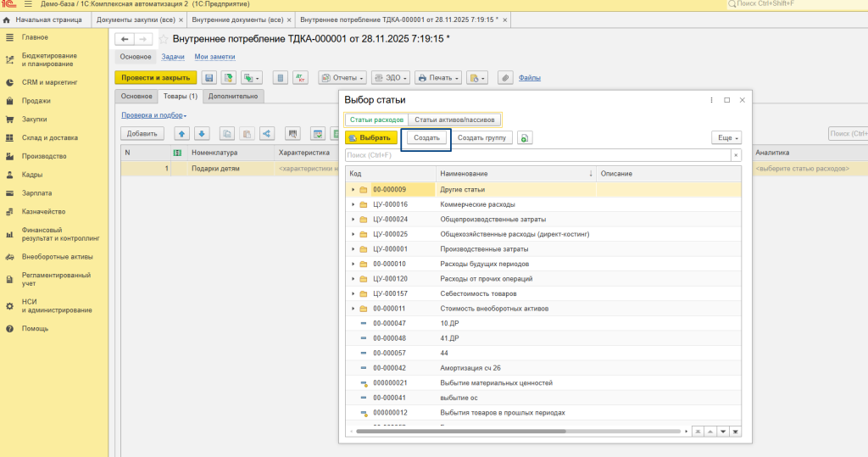Open the Еще dropdown in dialog
Screen dimensions: 868x457
(x=726, y=137)
